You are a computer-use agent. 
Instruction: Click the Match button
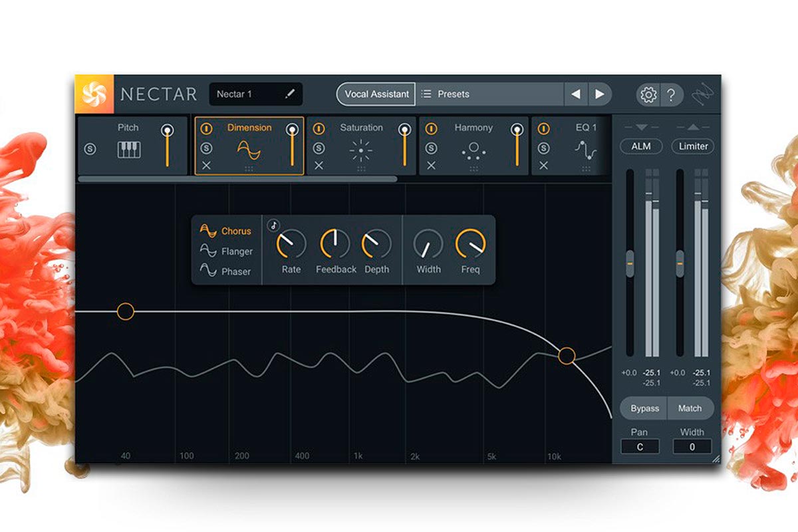[x=690, y=408]
